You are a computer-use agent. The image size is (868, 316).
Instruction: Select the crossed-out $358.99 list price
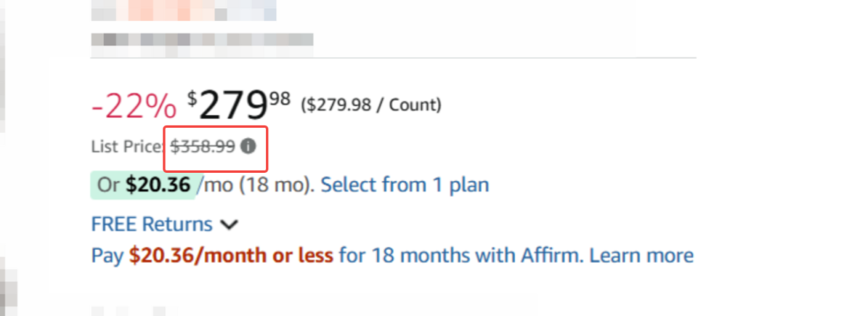click(x=203, y=146)
